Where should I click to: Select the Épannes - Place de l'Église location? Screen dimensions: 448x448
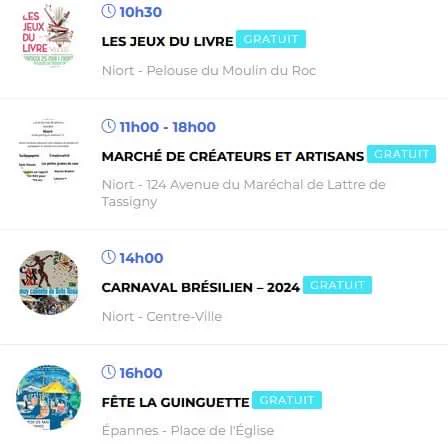(188, 431)
